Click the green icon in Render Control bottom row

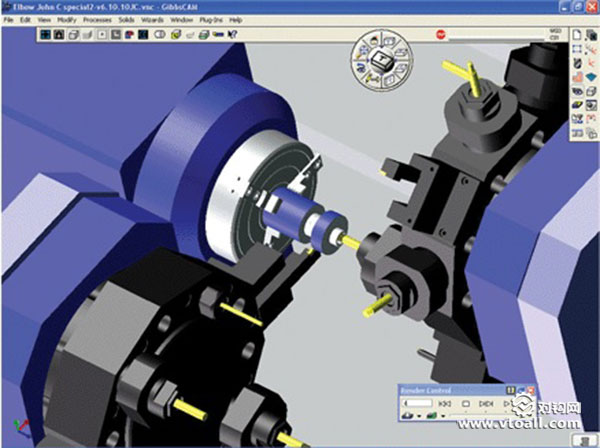point(432,415)
